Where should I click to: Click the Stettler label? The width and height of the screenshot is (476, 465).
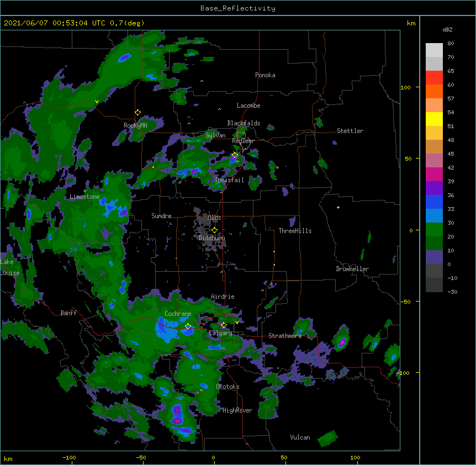click(x=350, y=131)
